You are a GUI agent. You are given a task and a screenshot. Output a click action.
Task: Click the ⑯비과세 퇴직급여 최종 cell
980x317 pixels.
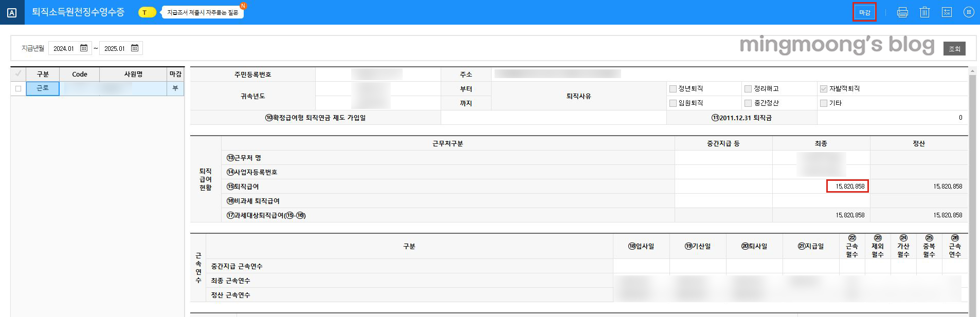click(821, 201)
